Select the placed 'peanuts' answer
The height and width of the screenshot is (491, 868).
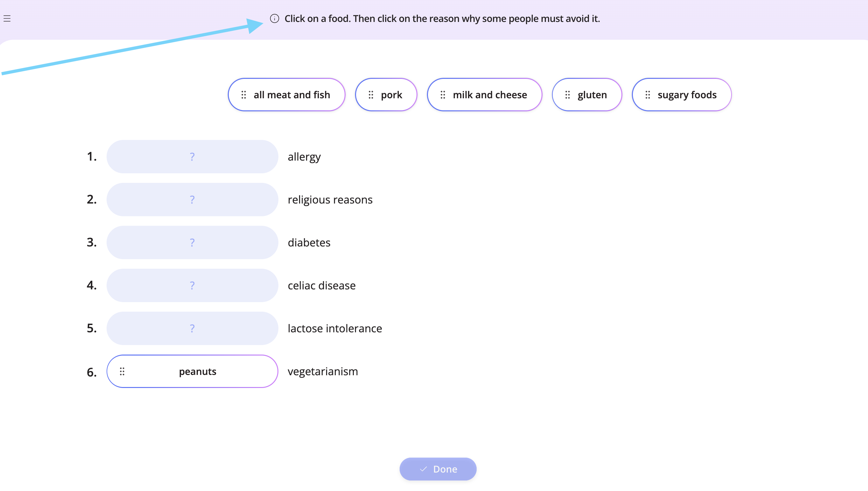[192, 371]
